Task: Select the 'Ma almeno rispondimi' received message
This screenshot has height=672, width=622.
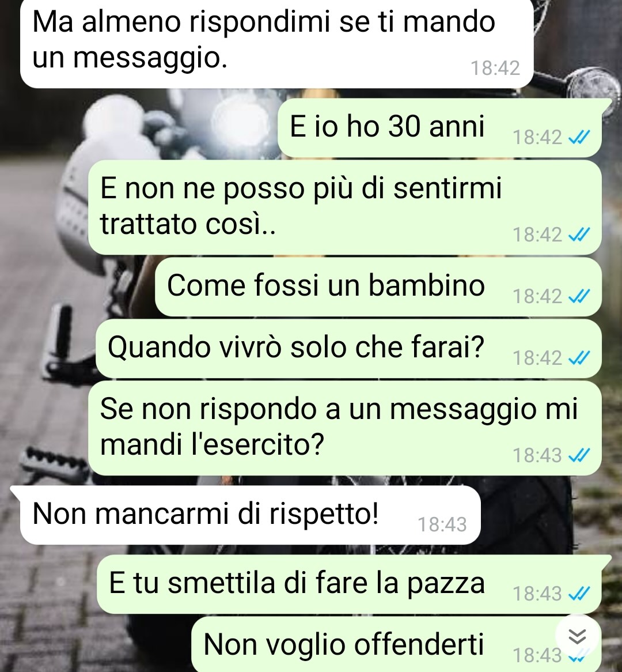Action: 276,43
